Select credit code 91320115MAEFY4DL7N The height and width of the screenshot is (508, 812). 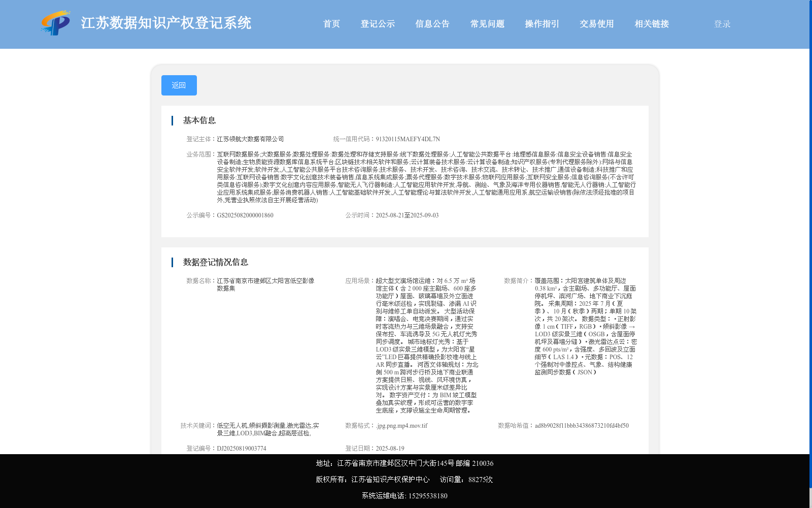[x=408, y=139]
